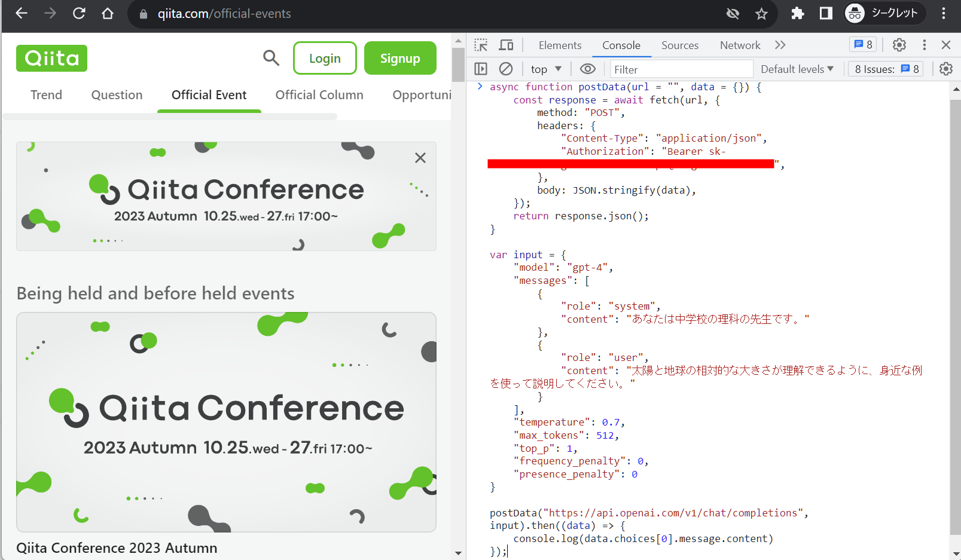The height and width of the screenshot is (560, 961).
Task: Open the Trend tab
Action: pyautogui.click(x=47, y=95)
